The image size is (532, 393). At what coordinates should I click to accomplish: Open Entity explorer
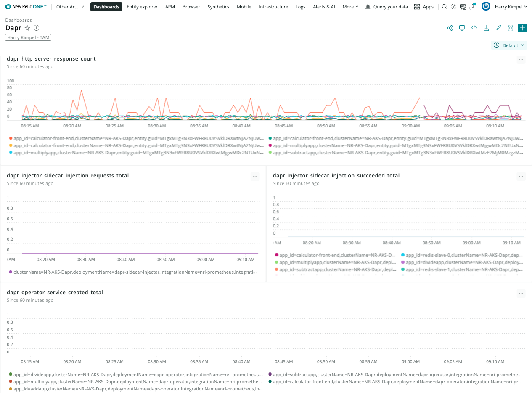[142, 7]
